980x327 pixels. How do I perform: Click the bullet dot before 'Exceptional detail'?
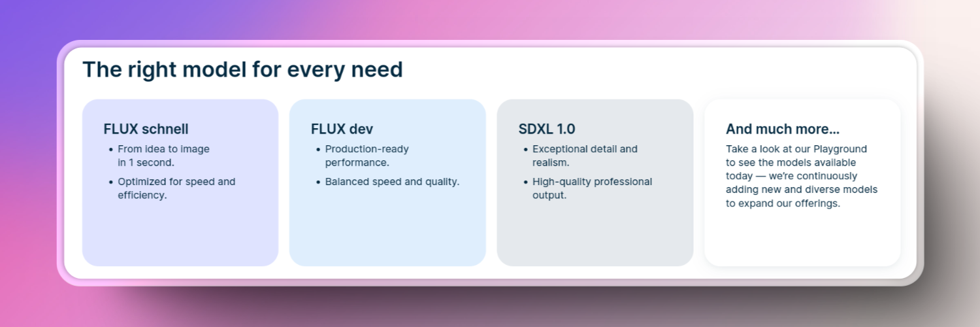tap(526, 150)
